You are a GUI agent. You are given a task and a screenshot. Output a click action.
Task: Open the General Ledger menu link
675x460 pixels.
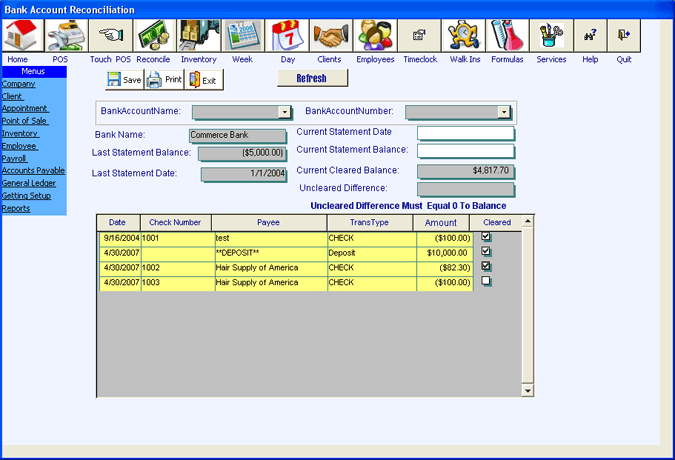(x=29, y=183)
